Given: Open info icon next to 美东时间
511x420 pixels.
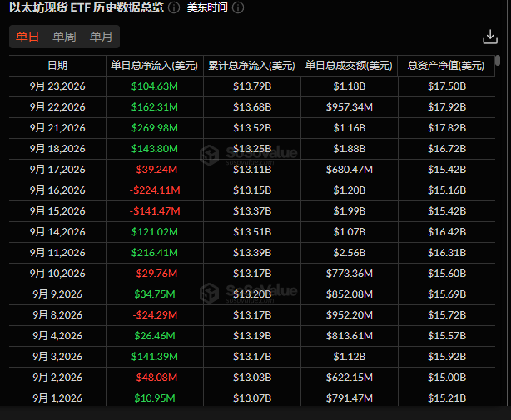Looking at the screenshot, I should [x=238, y=7].
